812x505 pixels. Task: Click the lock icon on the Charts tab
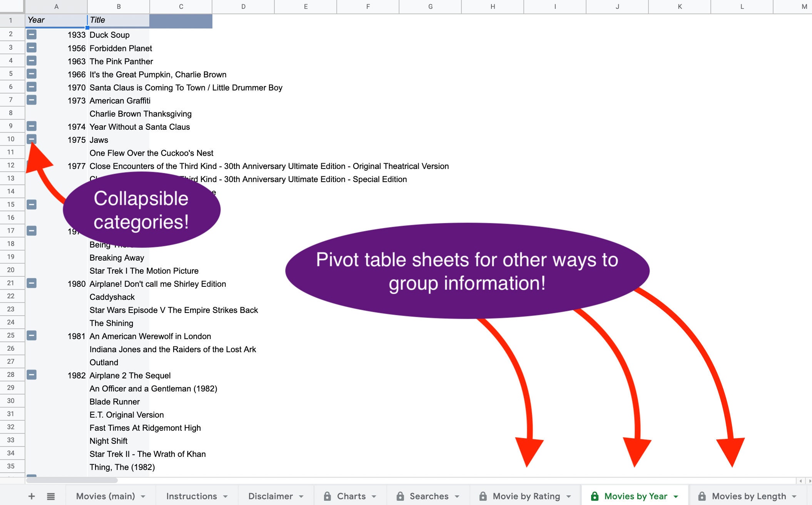[x=327, y=496]
